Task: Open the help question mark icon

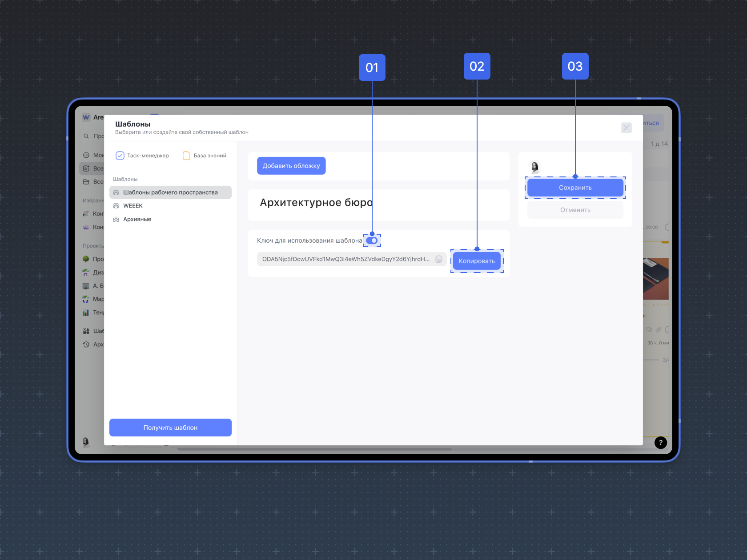Action: tap(661, 442)
